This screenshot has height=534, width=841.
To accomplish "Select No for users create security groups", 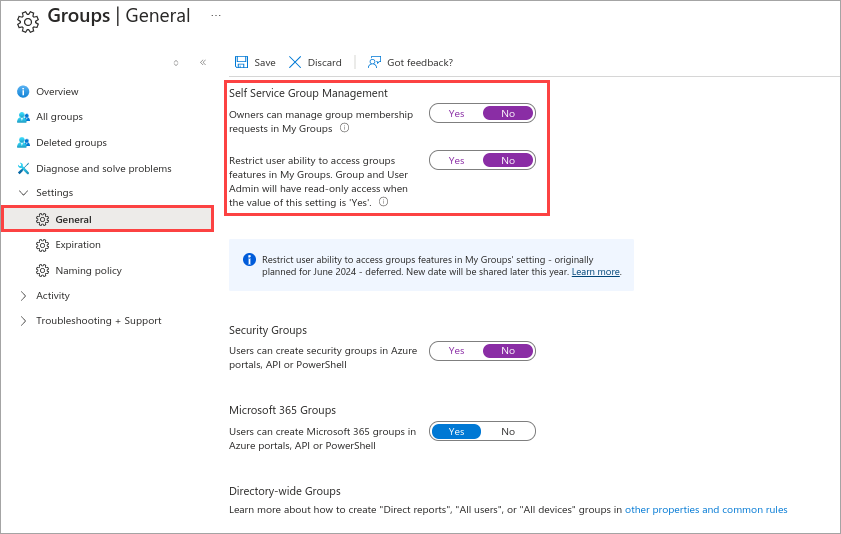I will [508, 351].
